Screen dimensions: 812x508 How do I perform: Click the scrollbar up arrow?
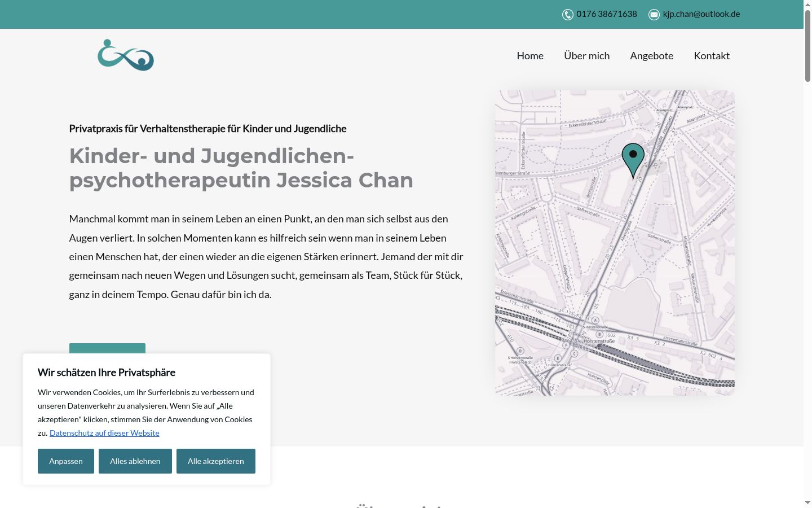(x=807, y=5)
